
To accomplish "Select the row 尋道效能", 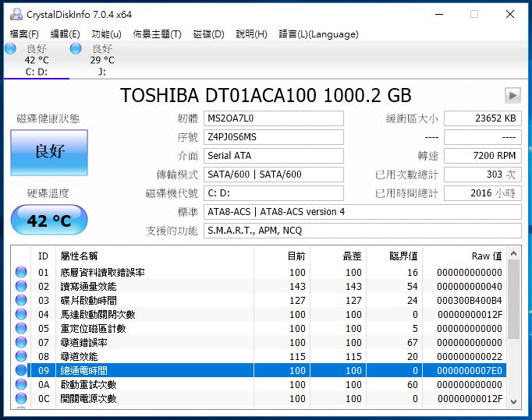I will pyautogui.click(x=259, y=356).
